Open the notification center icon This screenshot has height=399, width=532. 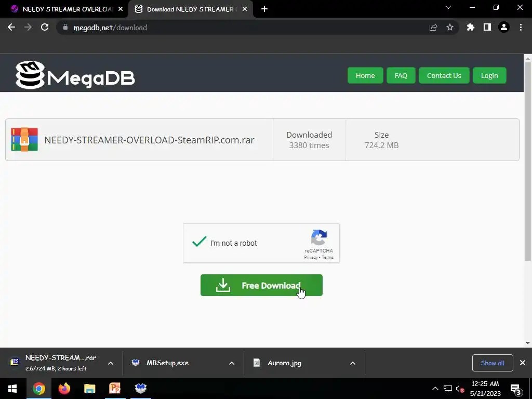coord(515,389)
